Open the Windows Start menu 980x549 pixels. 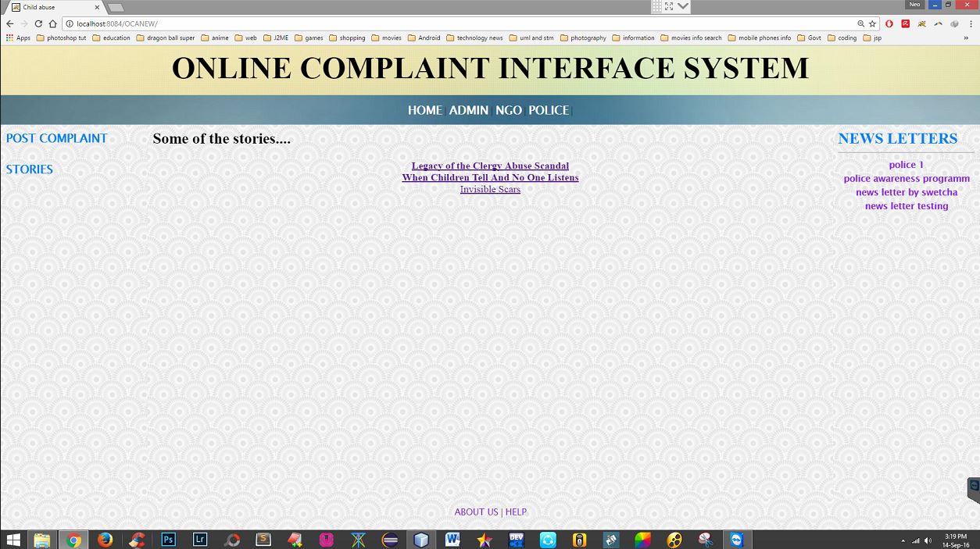coord(13,540)
